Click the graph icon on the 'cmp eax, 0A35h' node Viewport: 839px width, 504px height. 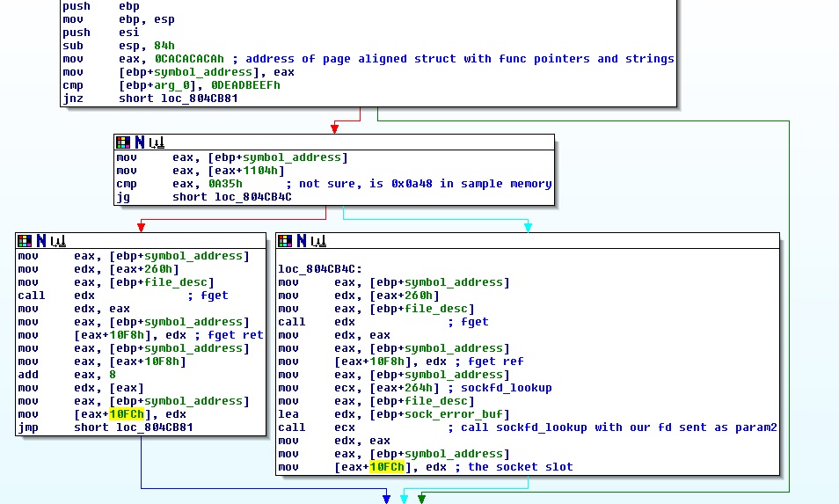click(x=157, y=142)
